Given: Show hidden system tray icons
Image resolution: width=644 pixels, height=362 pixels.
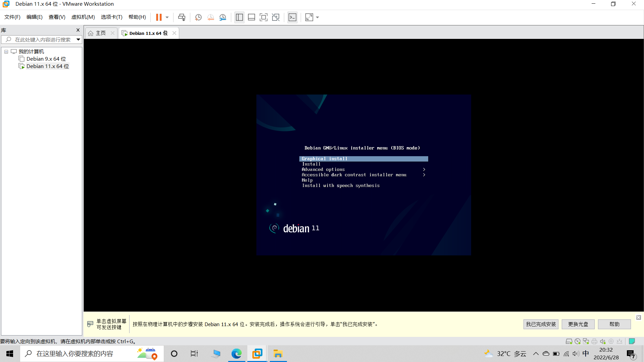Looking at the screenshot, I should (536, 354).
